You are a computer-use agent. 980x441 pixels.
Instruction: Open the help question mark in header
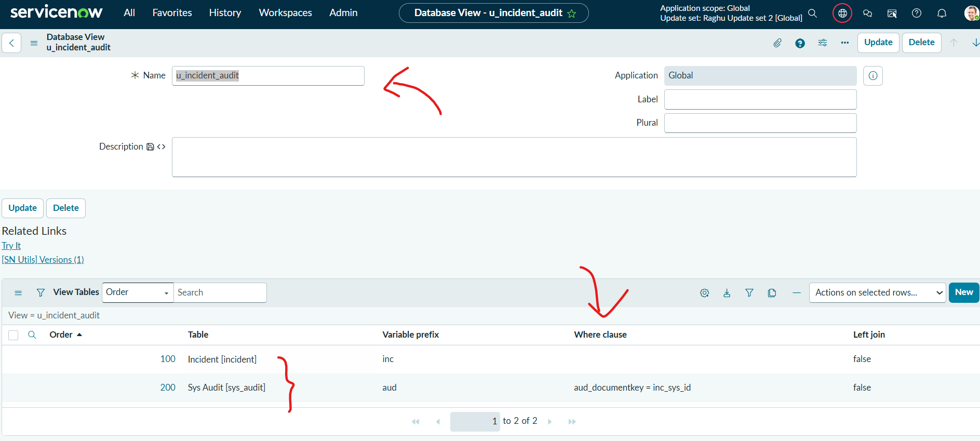(917, 14)
